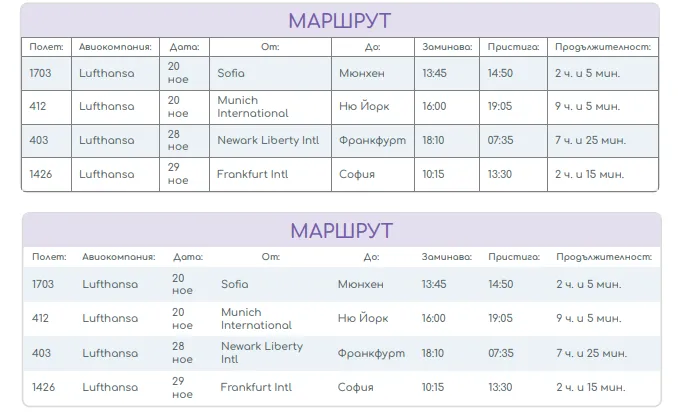Select the Полет column header in first table

tap(46, 46)
